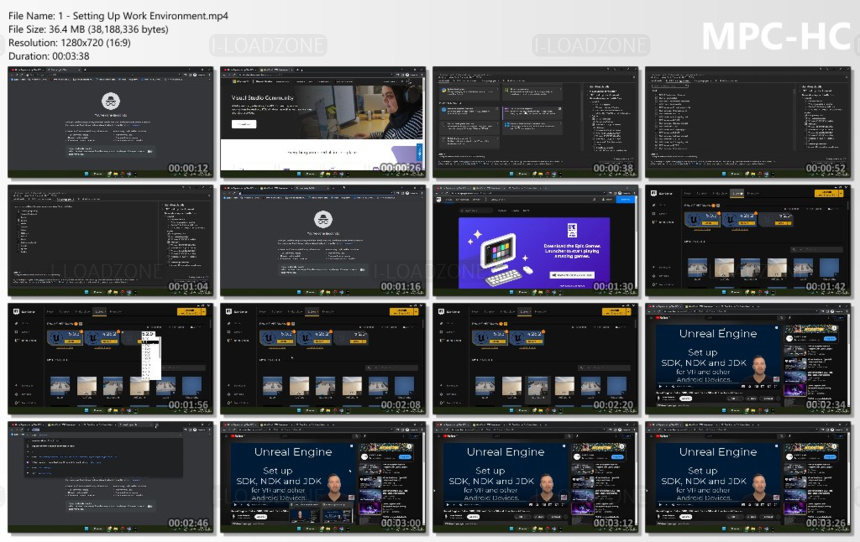Choose the 00:03:26 Unreal Engine video frame
This screenshot has width=860, height=542.
click(x=748, y=477)
